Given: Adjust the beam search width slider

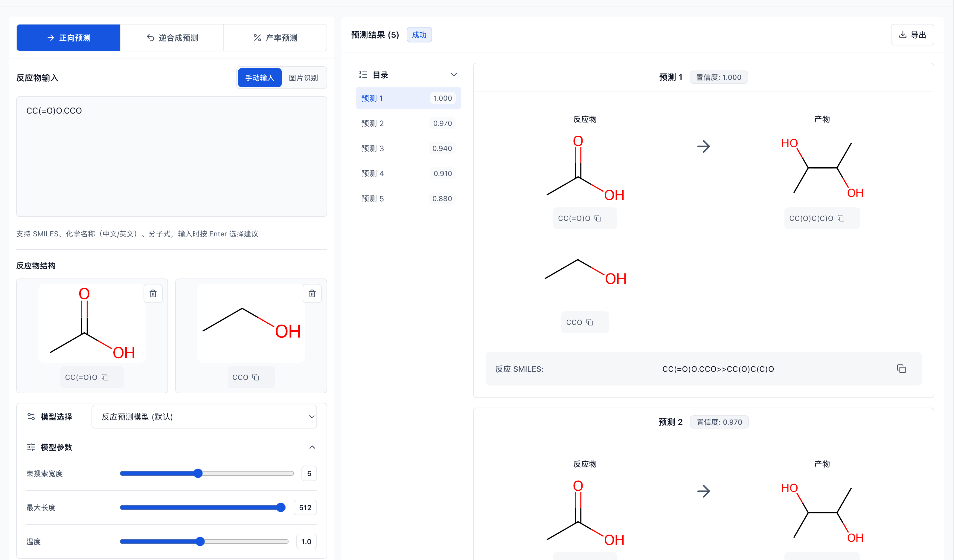Looking at the screenshot, I should pos(198,473).
